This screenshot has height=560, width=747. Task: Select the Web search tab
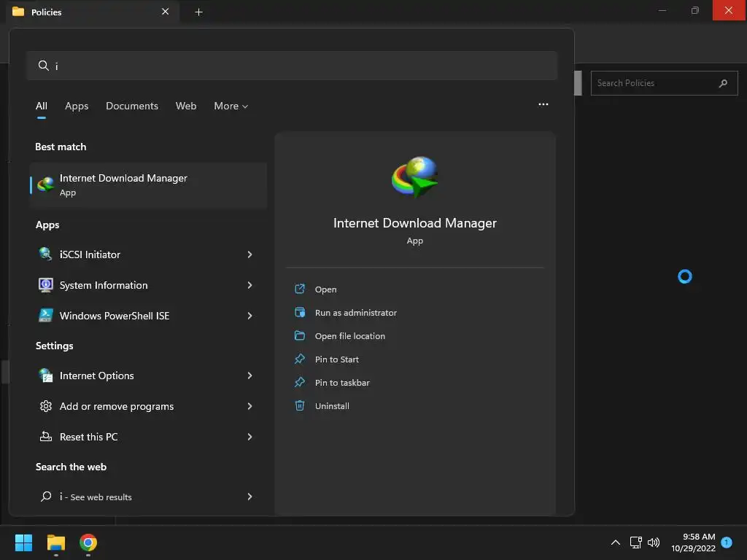click(x=186, y=106)
